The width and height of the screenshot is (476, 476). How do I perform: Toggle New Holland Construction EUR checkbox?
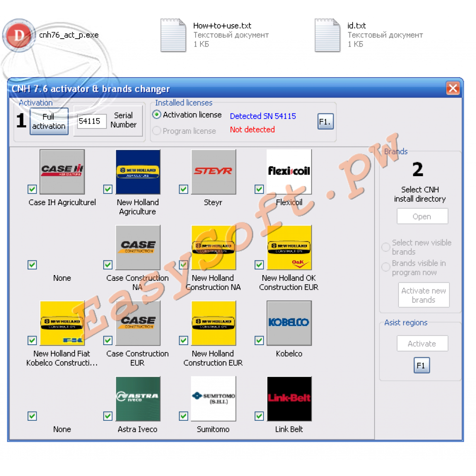[x=183, y=340]
